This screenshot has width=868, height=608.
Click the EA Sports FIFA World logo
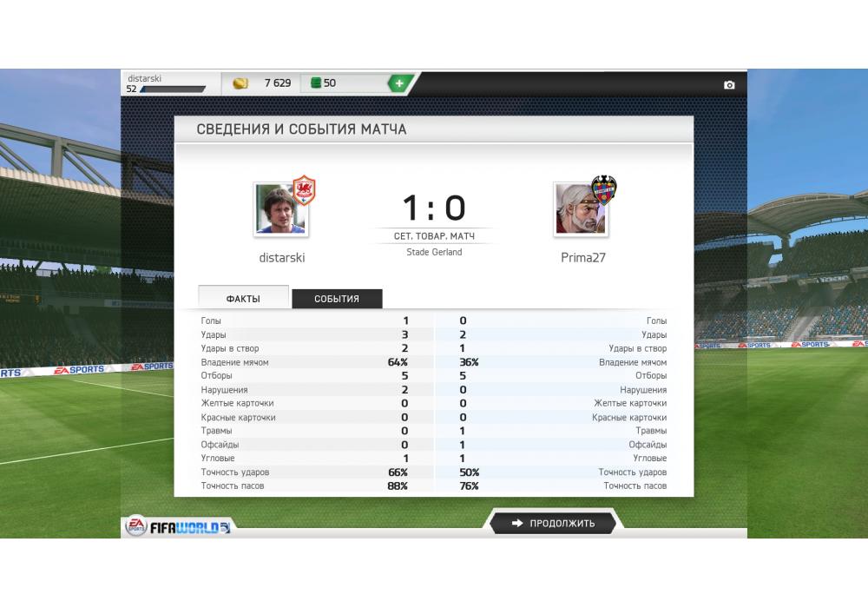[177, 526]
